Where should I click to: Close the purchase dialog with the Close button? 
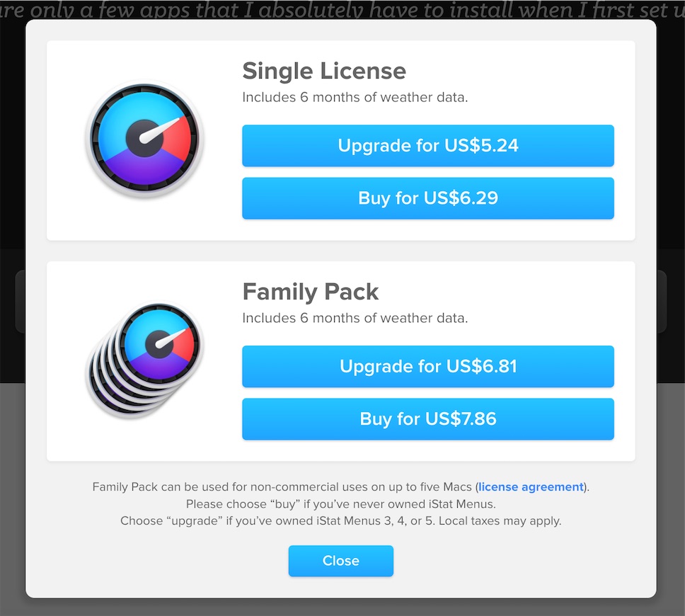pyautogui.click(x=341, y=561)
